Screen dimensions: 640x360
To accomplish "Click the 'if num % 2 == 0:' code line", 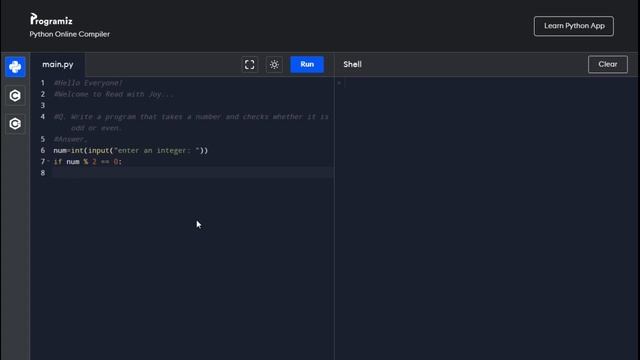I will click(x=87, y=162).
